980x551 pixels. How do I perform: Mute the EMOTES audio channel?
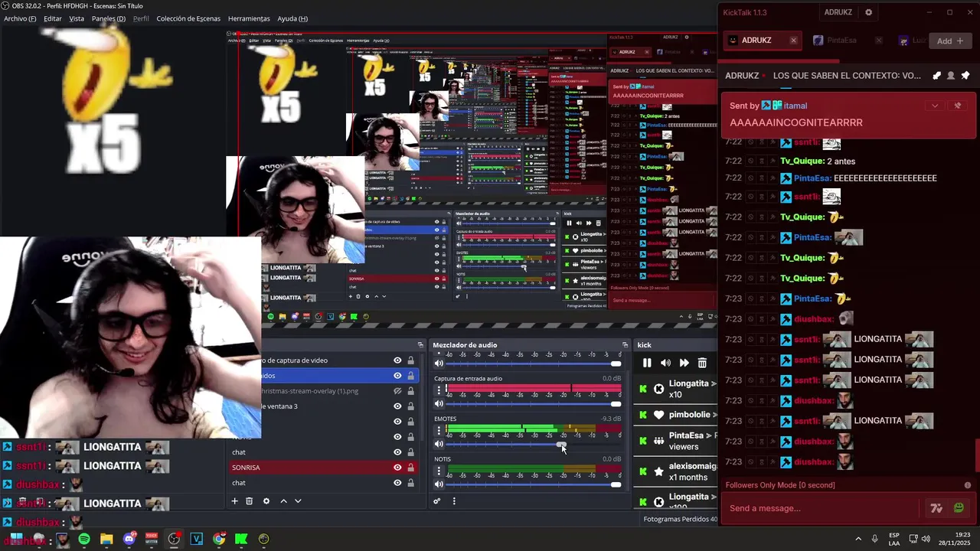tap(439, 444)
